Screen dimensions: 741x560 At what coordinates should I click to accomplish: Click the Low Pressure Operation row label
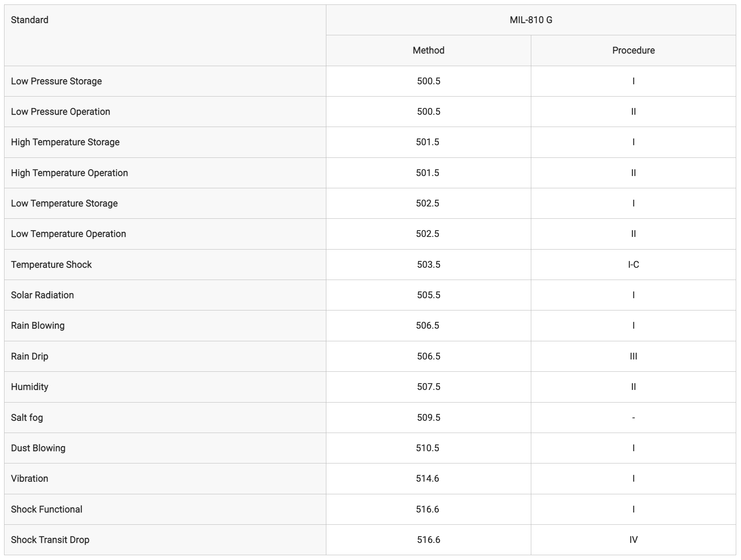165,112
